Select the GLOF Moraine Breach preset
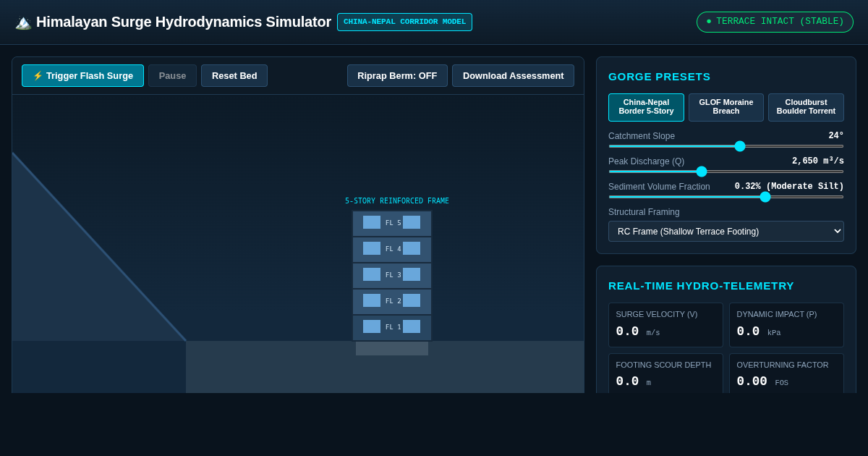Screen dimensions: 868x456 (x=726, y=107)
